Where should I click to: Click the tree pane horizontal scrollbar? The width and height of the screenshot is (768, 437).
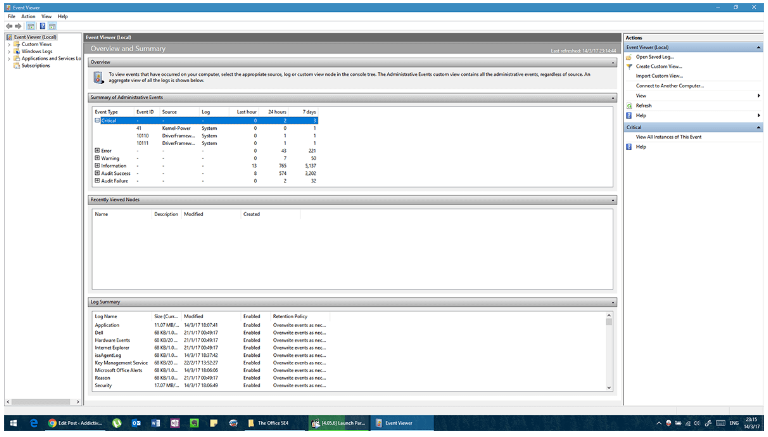point(42,402)
